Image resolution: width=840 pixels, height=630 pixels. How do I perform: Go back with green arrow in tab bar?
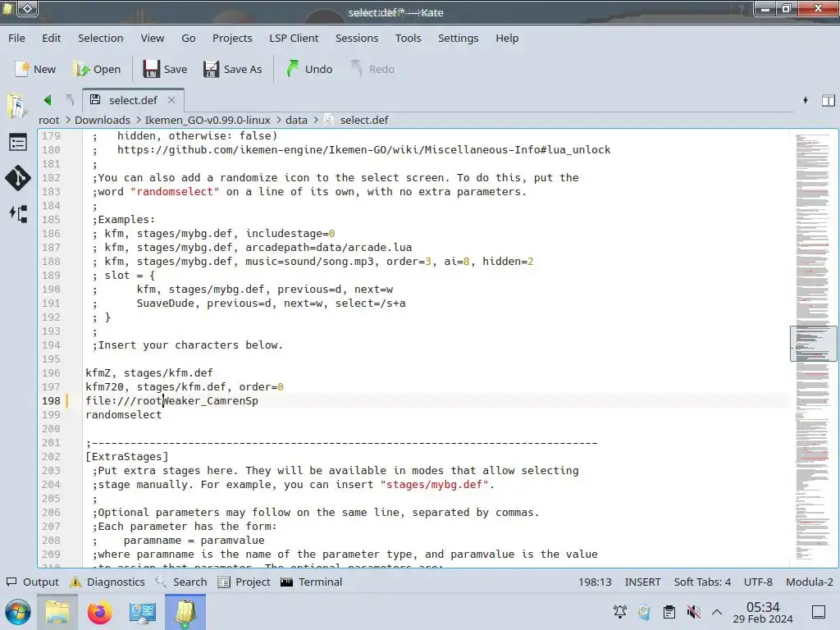click(x=48, y=100)
